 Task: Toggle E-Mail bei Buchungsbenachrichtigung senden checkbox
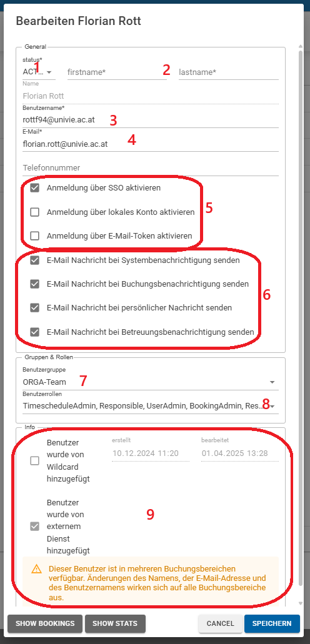click(x=35, y=284)
